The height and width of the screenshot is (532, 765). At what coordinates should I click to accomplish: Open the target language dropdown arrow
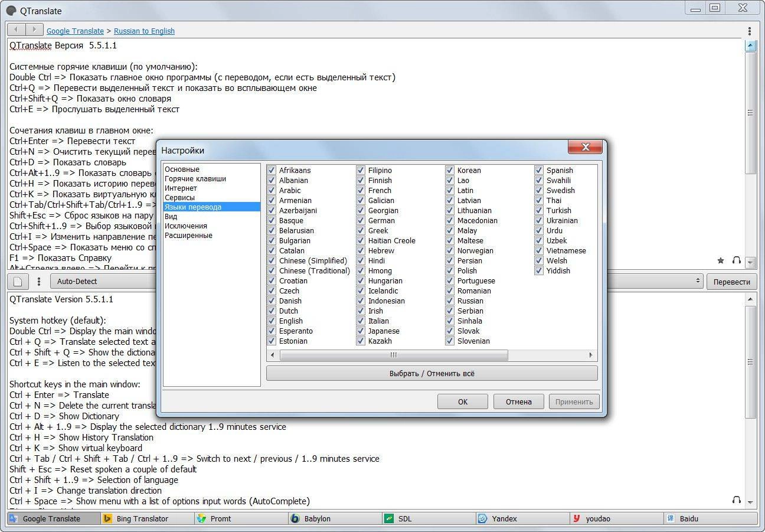[698, 282]
